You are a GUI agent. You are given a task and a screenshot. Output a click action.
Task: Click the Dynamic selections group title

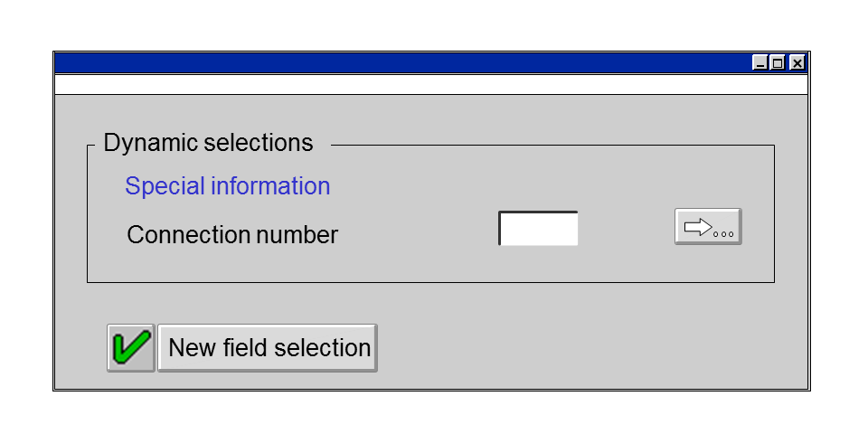tap(208, 143)
